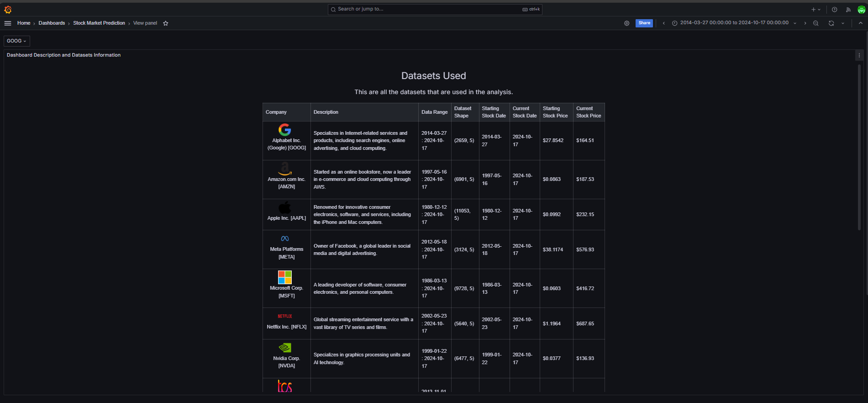
Task: Shift time range forward
Action: pos(805,23)
